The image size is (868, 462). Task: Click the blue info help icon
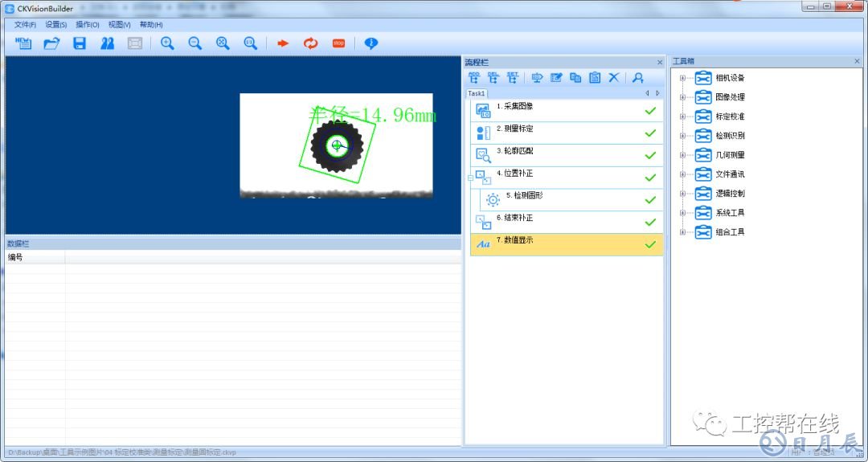(x=371, y=43)
